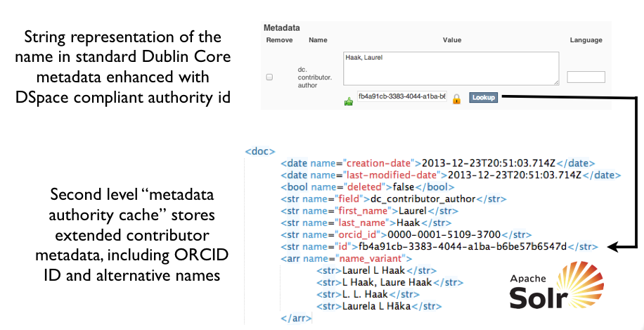Collapse the opening doc XML tag
The height and width of the screenshot is (330, 644).
(x=260, y=151)
